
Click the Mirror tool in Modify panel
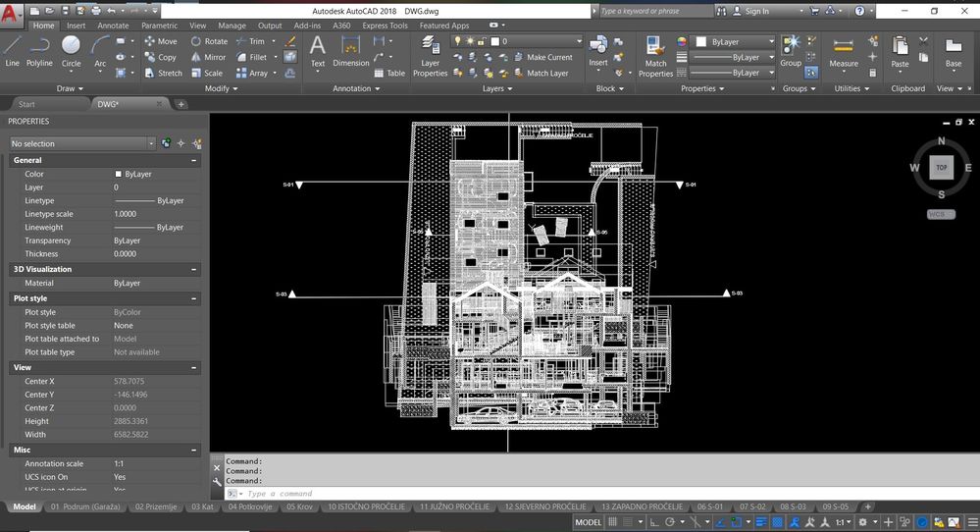[x=208, y=57]
